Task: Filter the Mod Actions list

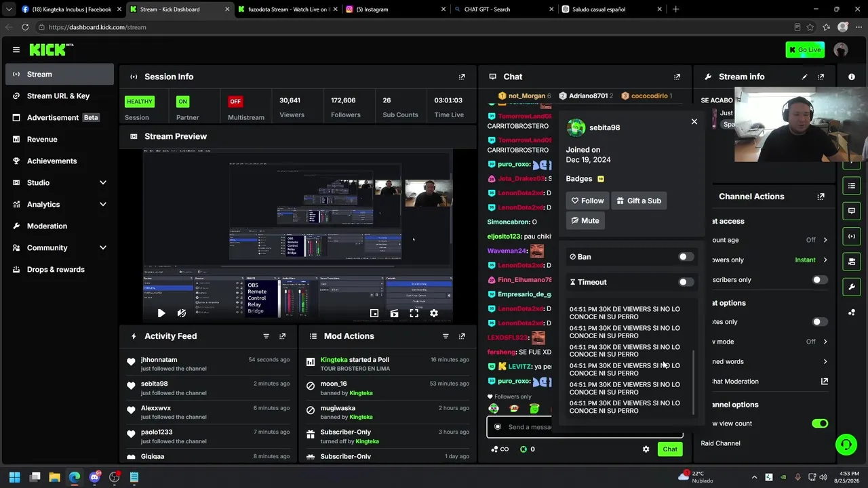Action: [x=446, y=336]
